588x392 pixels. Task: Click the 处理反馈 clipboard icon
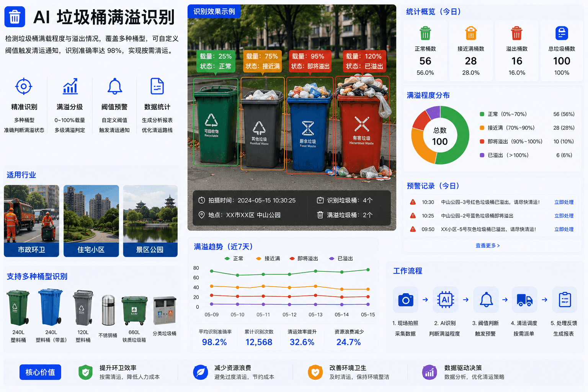tap(565, 300)
